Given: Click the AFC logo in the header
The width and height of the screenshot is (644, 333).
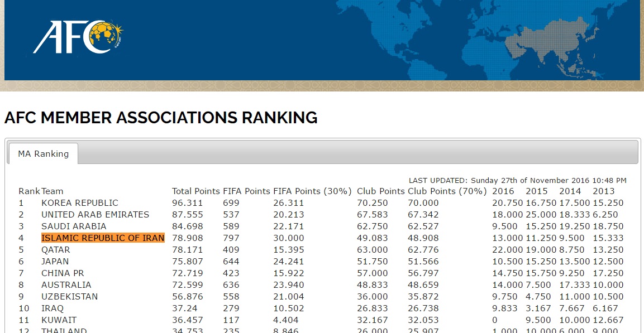Looking at the screenshot, I should [x=78, y=36].
